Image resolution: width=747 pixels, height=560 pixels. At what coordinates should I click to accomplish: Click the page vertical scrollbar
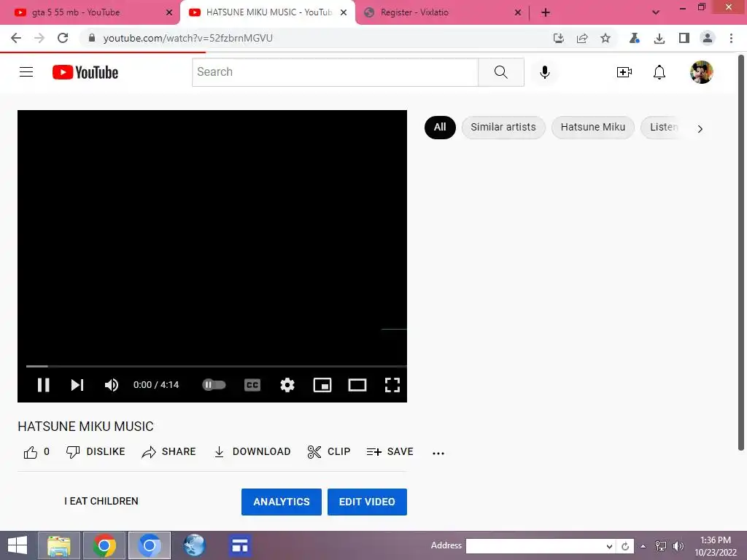tap(741, 252)
